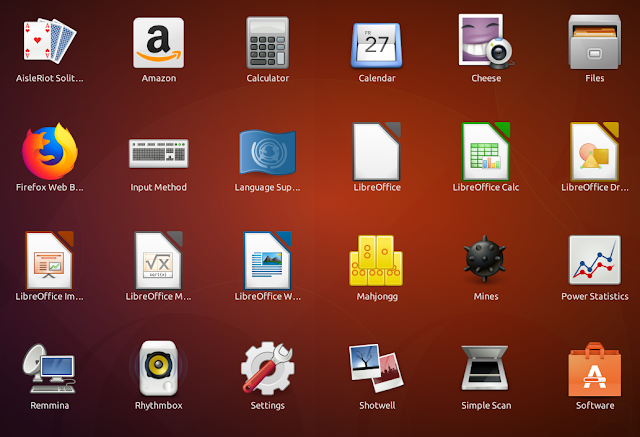Screen dimensions: 640x437
Task: Open the LibreOffice Calc spreadsheet icon
Action: [486, 151]
